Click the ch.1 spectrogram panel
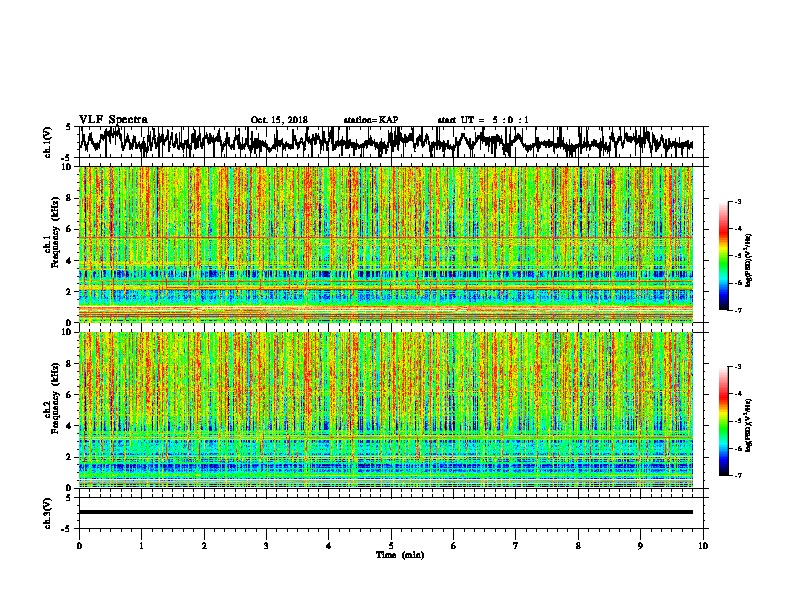Image resolution: width=792 pixels, height=612 pixels. pos(386,244)
